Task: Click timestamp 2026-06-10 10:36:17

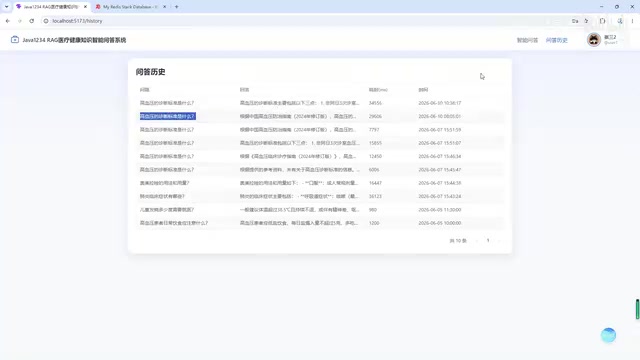Action: click(x=440, y=103)
